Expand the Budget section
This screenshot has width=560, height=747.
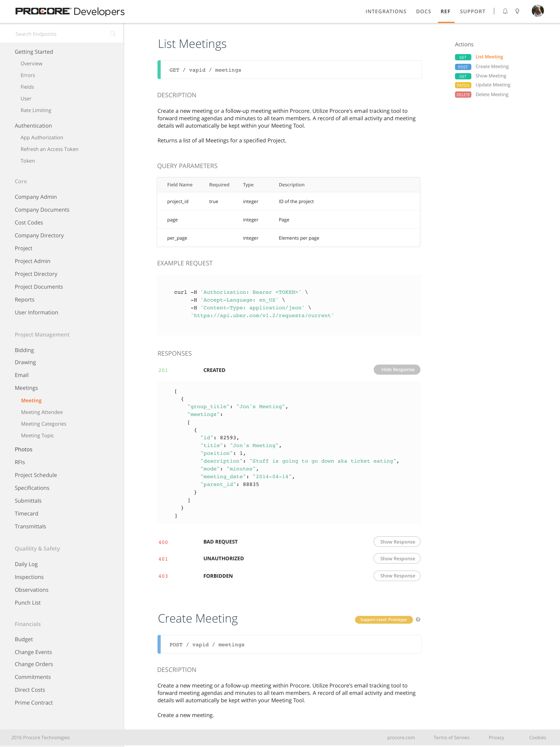pyautogui.click(x=24, y=639)
